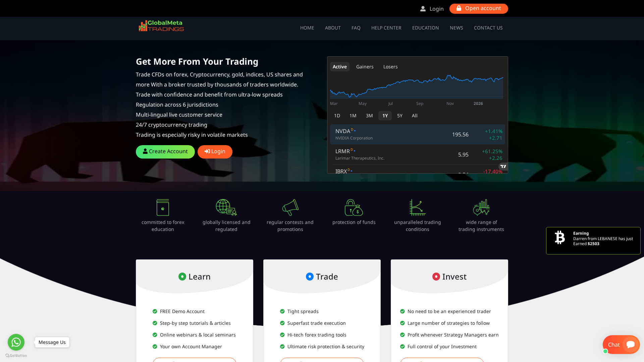This screenshot has width=644, height=362.
Task: Click the WhatsApp message icon
Action: click(16, 342)
